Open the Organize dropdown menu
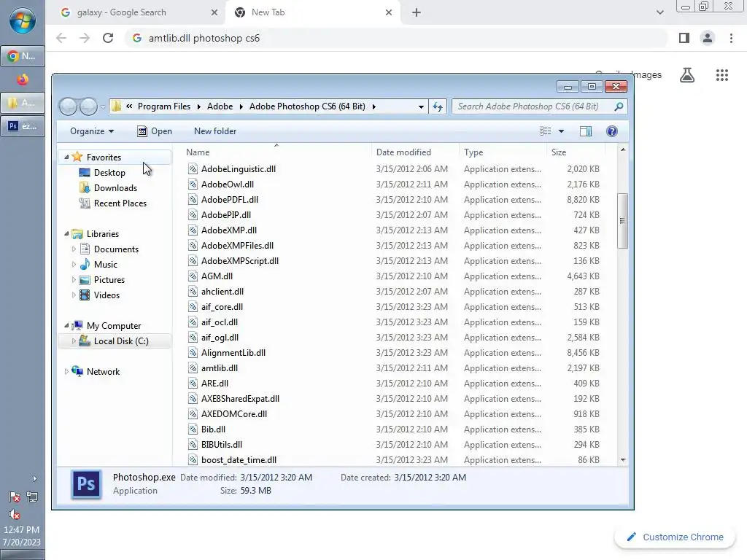This screenshot has width=747, height=560. [x=92, y=131]
